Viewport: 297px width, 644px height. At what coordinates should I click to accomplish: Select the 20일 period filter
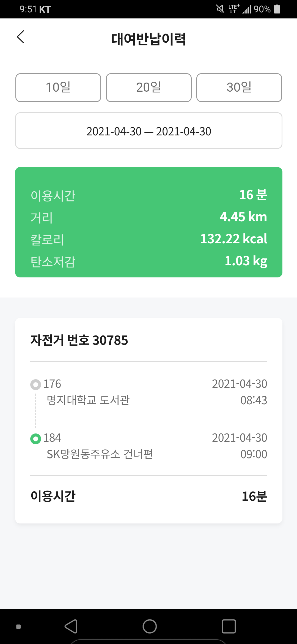[149, 88]
